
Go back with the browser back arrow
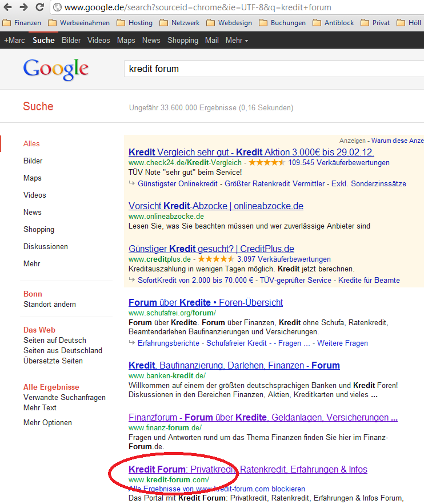8,7
